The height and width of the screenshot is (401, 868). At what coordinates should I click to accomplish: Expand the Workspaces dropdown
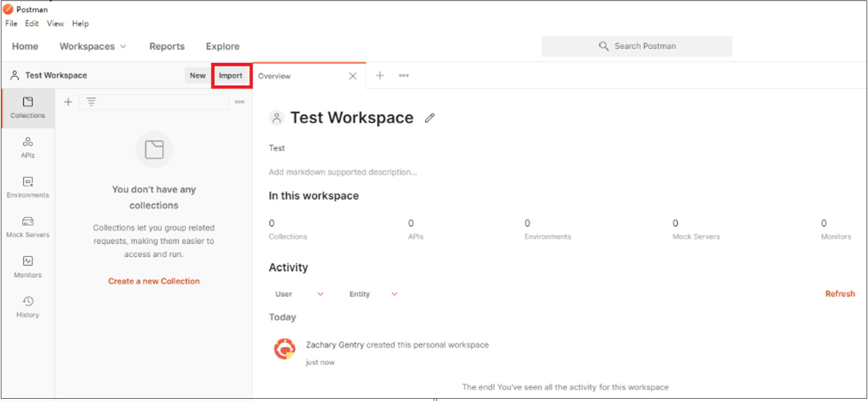coord(93,47)
